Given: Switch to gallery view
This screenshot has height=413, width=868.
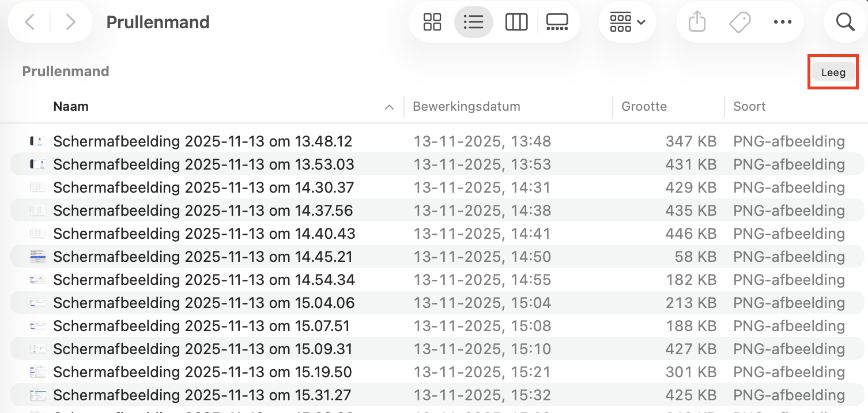Looking at the screenshot, I should (x=557, y=22).
